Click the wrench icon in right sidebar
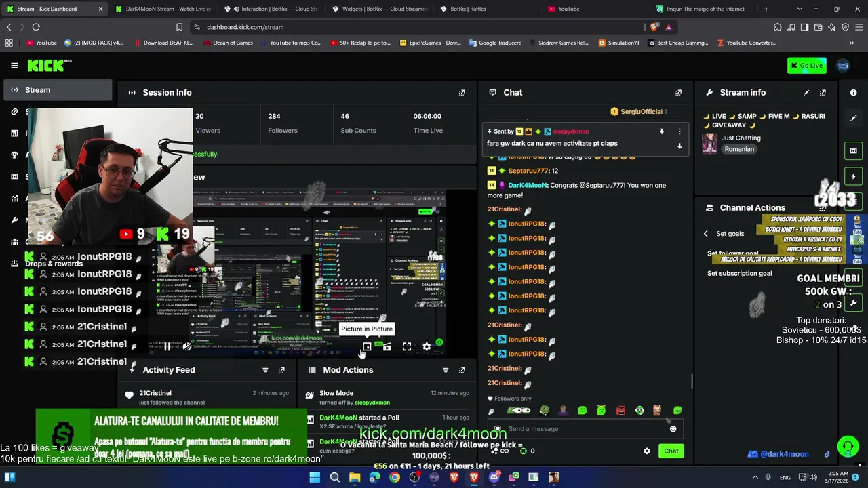Viewport: 868px width, 488px height. point(853,302)
